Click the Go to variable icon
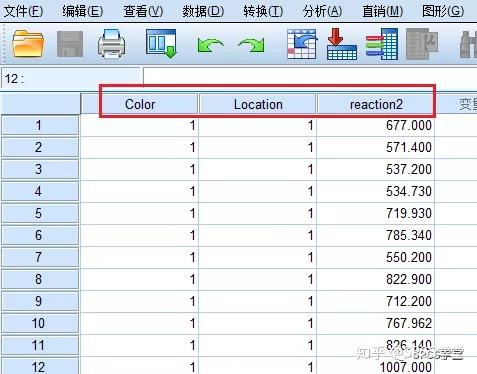 click(342, 44)
